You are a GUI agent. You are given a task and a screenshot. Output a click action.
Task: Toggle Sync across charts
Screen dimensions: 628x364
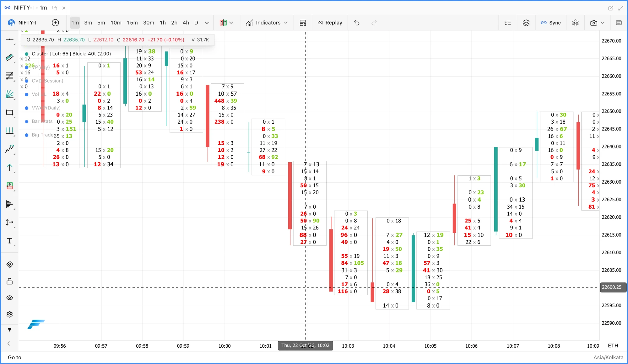[551, 23]
